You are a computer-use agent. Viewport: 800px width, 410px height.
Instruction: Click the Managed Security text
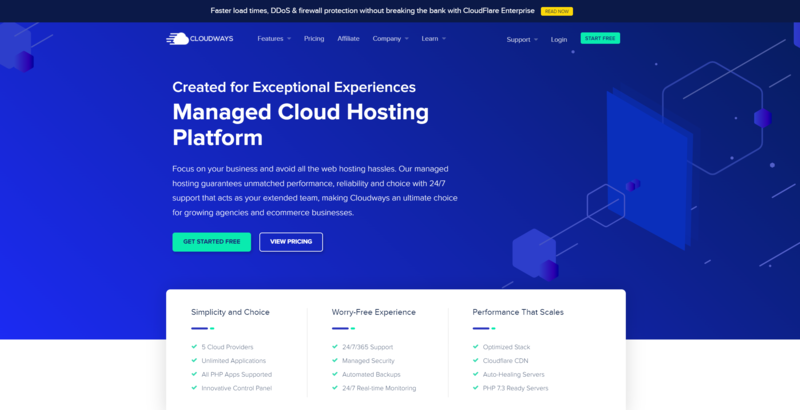pos(368,361)
